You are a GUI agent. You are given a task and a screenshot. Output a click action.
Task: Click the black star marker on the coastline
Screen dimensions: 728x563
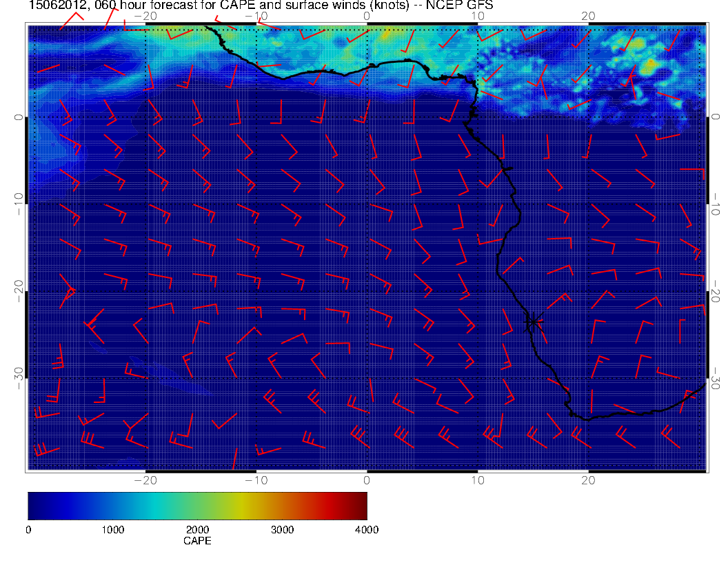pos(534,321)
